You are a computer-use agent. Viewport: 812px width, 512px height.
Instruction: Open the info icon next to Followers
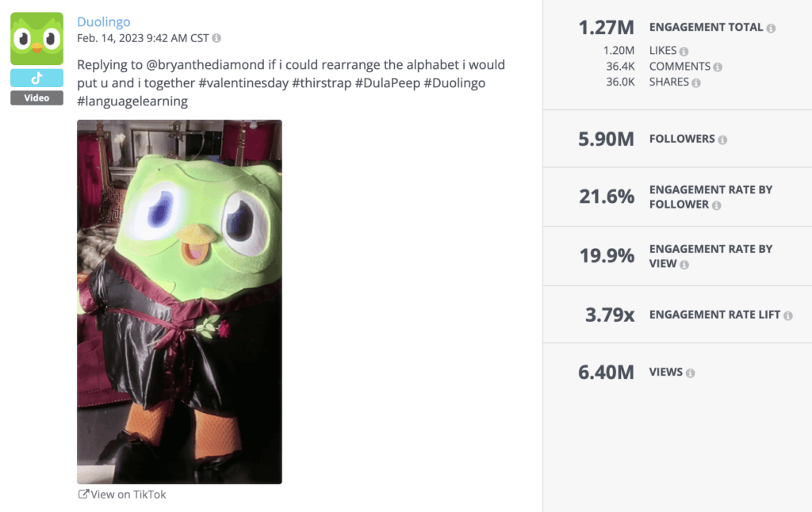click(x=722, y=139)
